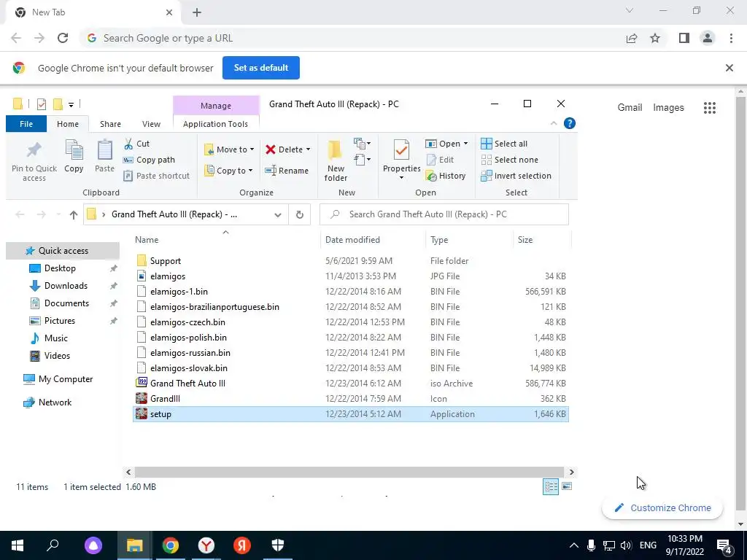This screenshot has width=747, height=560.
Task: Click the Explorer search field
Action: click(x=444, y=215)
